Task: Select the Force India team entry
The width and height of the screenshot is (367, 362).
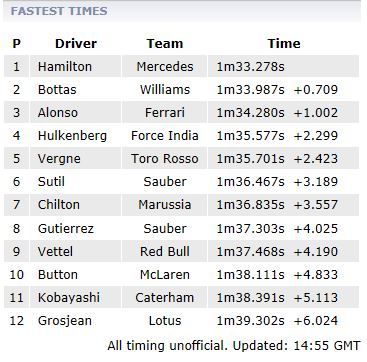Action: 165,136
